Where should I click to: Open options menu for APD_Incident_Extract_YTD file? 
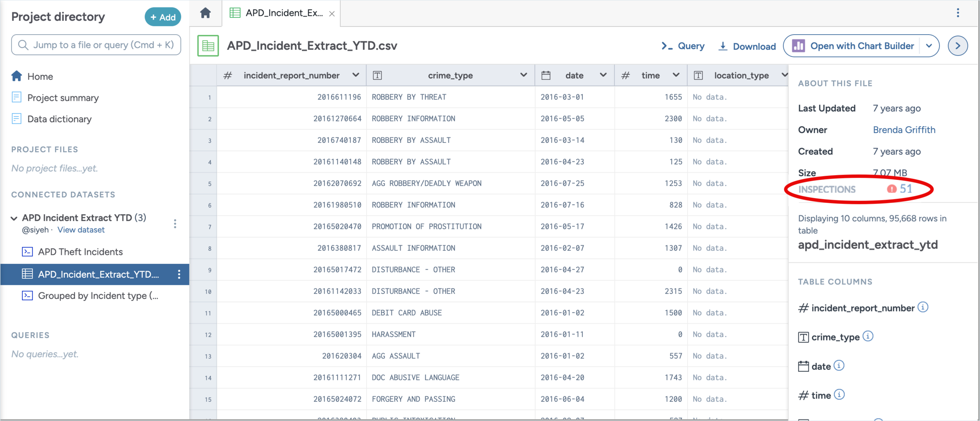179,274
